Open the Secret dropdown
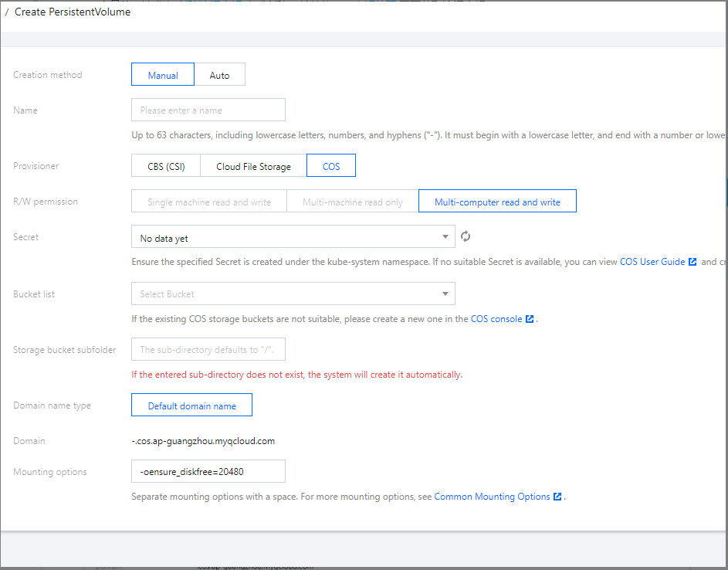The image size is (728, 570). (x=293, y=237)
